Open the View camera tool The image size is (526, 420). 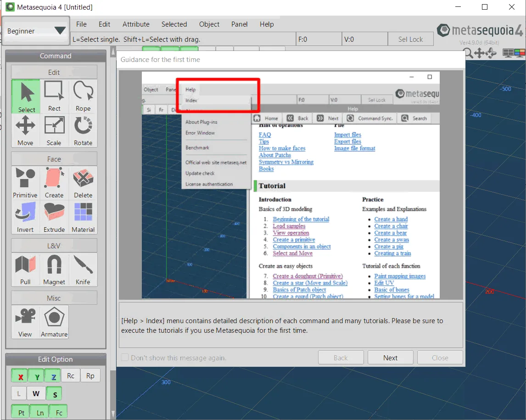coord(25,322)
